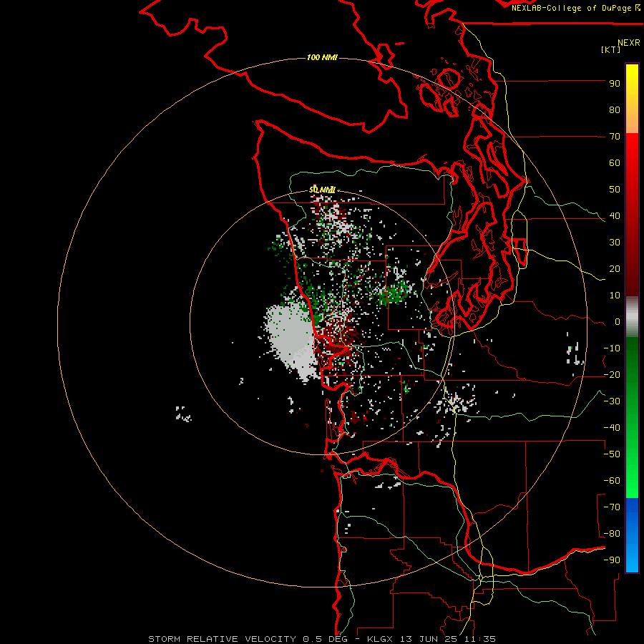Click the NEXLAB-College of DuPage title text

tap(571, 8)
